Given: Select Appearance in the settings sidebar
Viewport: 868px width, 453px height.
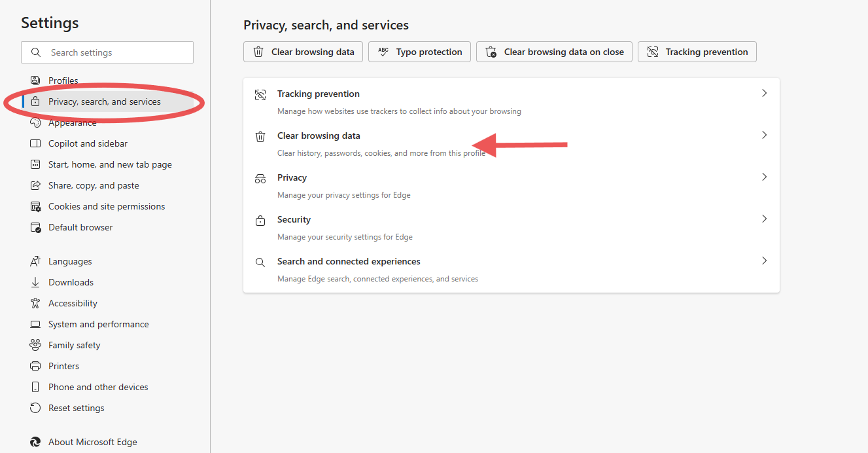Looking at the screenshot, I should (72, 123).
